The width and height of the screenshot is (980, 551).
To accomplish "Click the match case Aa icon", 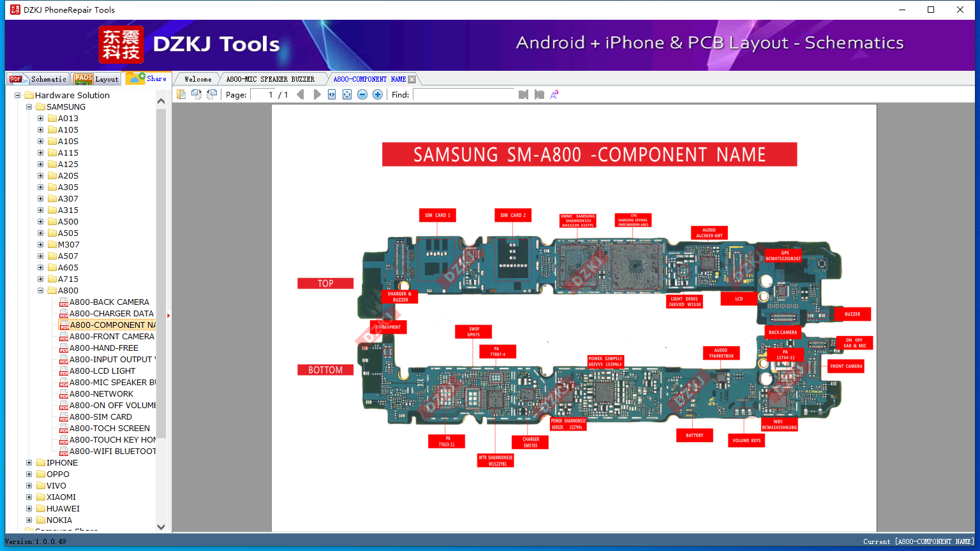I will 554,94.
